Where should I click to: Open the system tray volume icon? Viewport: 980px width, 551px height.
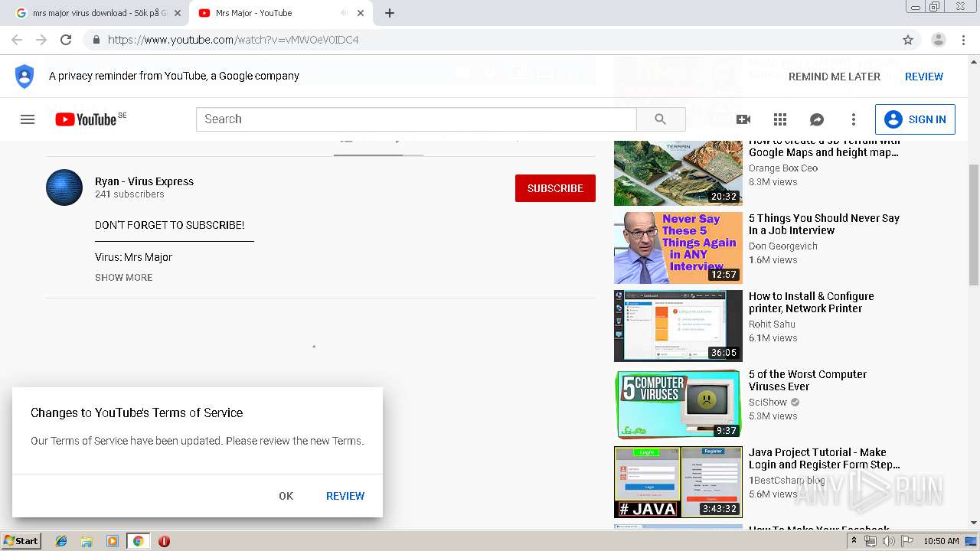[888, 541]
